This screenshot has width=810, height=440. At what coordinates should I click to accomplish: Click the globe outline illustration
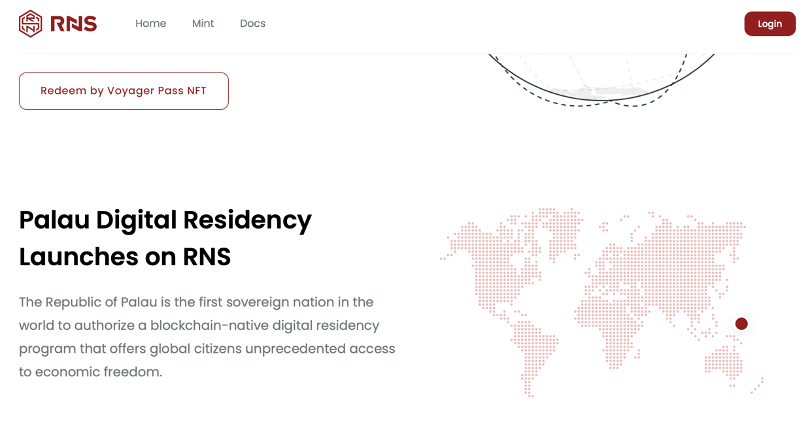click(x=600, y=81)
